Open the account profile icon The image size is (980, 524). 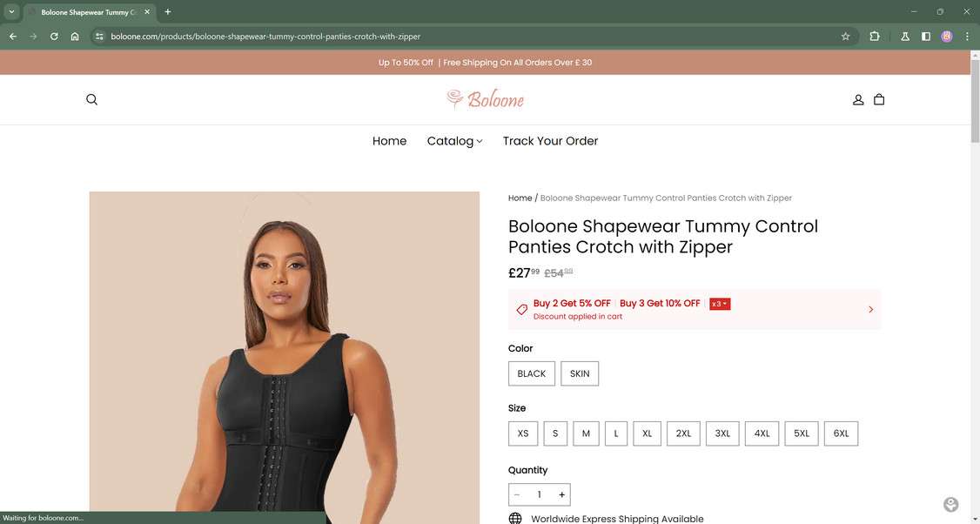858,99
